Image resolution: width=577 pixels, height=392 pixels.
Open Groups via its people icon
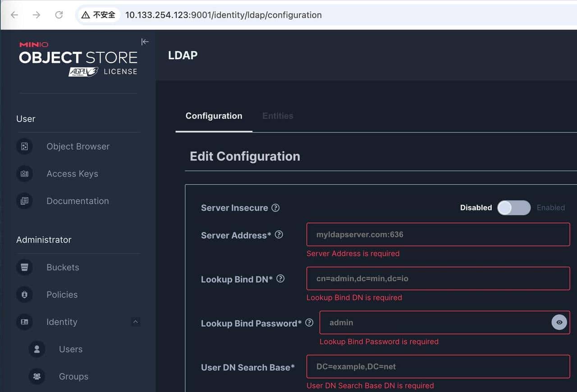[x=37, y=377]
